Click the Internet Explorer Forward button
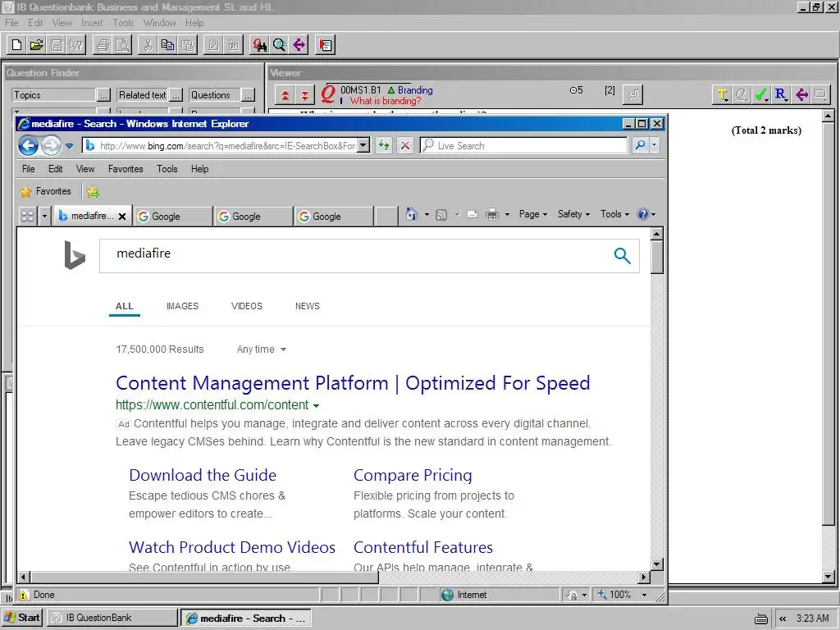Screen dimensions: 840x630 pyautogui.click(x=52, y=146)
